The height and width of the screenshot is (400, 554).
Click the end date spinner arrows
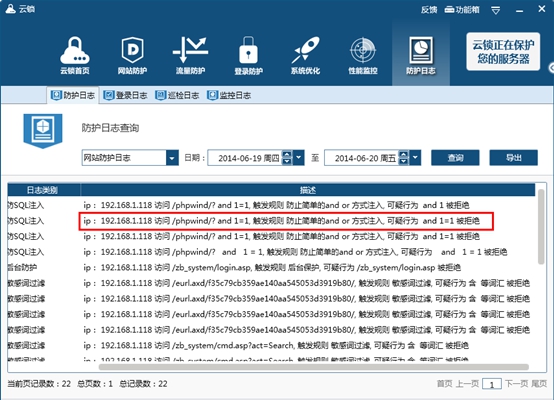[403, 158]
